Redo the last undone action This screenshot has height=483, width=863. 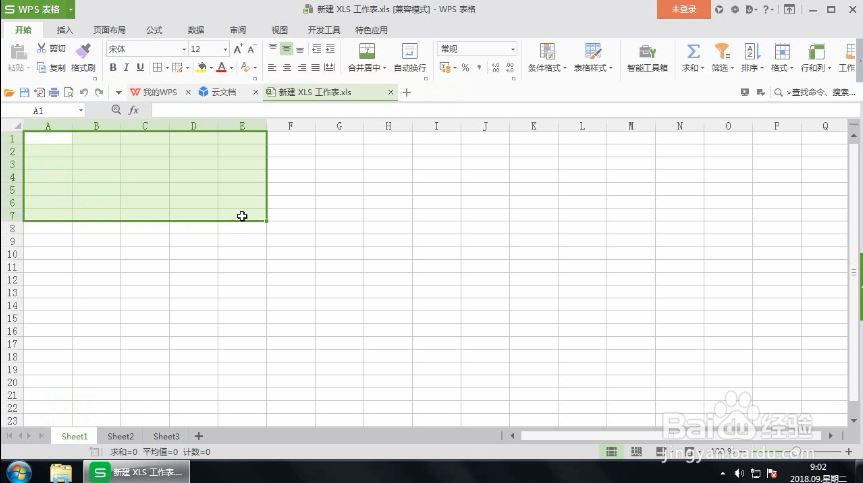pyautogui.click(x=99, y=92)
